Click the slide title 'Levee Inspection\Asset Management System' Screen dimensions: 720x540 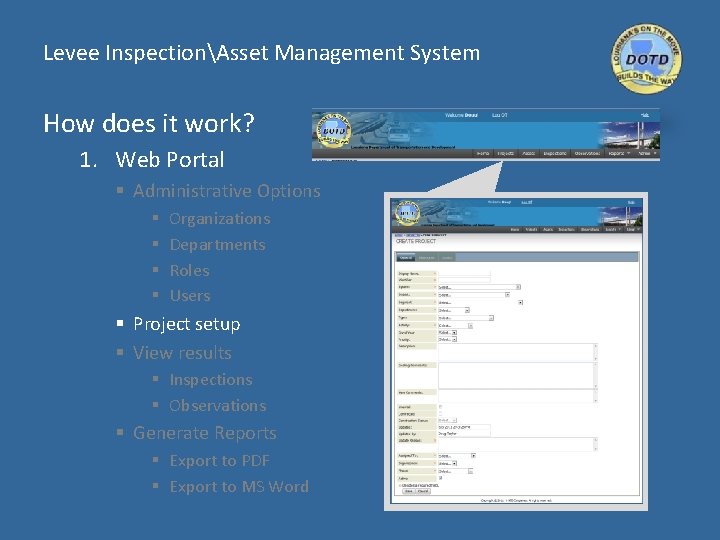262,52
